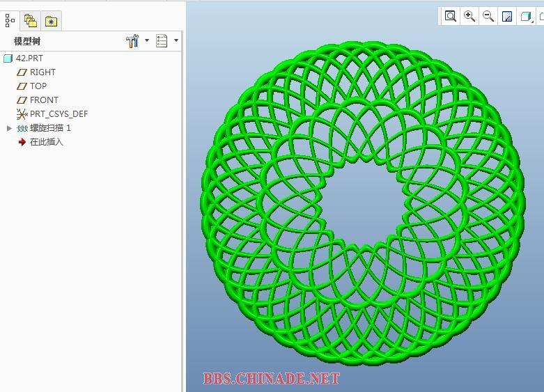Click the Refit view icon

click(x=451, y=16)
